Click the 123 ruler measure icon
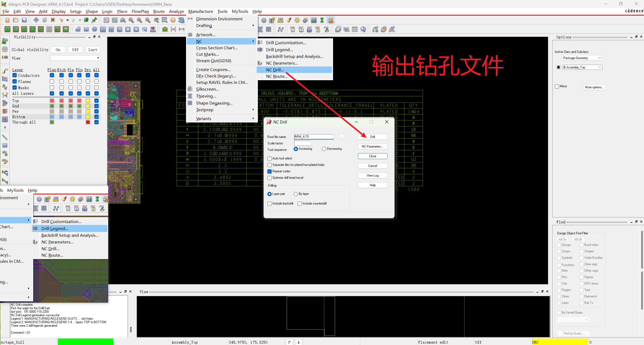The height and width of the screenshot is (345, 644). pyautogui.click(x=281, y=20)
